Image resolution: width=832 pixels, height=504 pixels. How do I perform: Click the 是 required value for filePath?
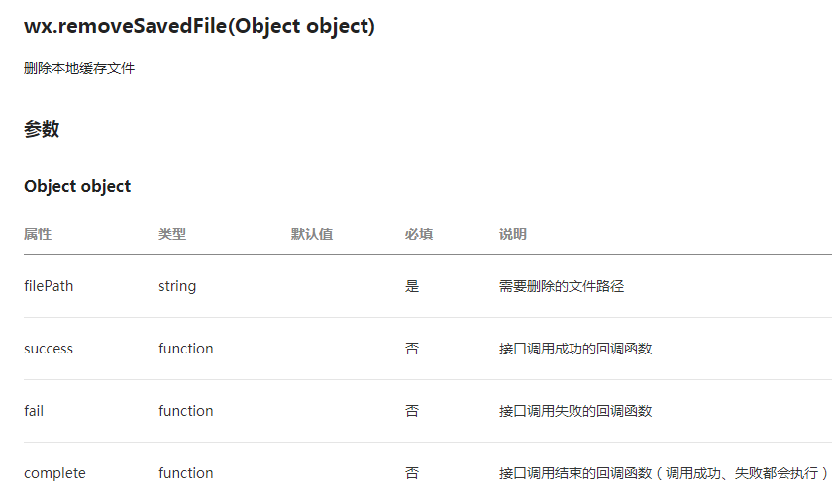[412, 286]
